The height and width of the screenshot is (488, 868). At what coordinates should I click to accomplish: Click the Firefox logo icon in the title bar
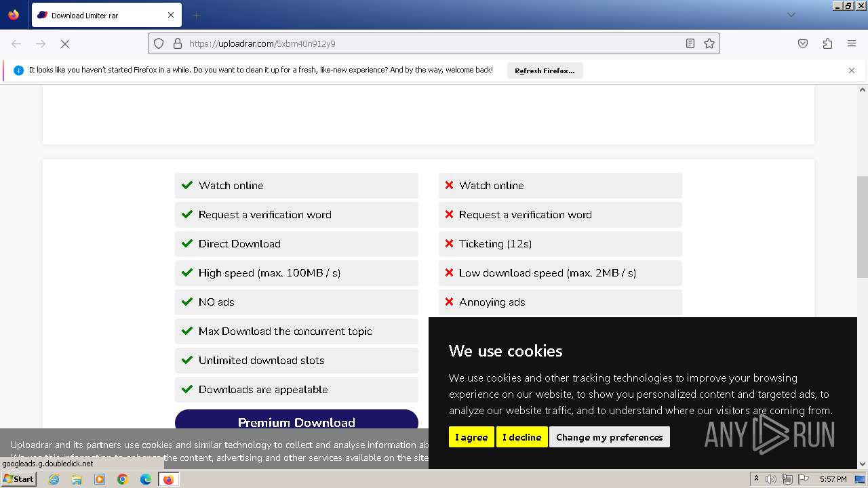pyautogui.click(x=14, y=15)
